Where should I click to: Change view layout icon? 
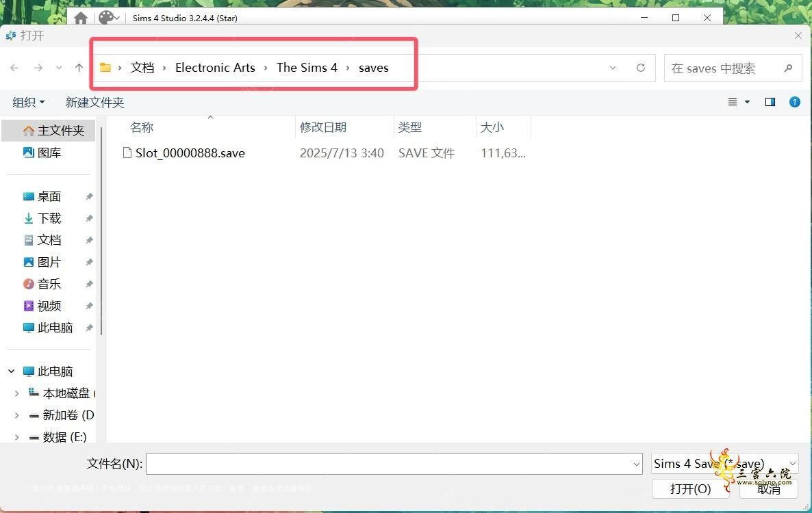[733, 102]
